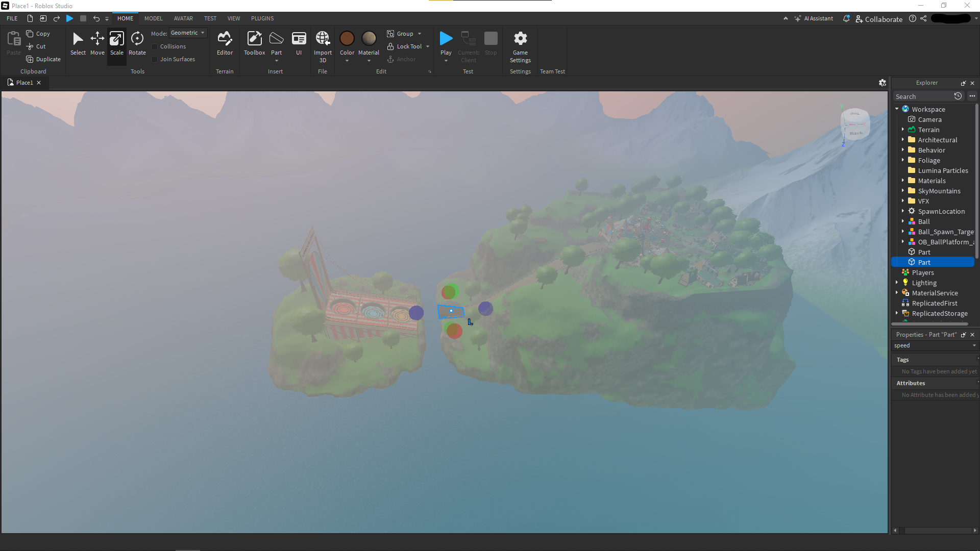Toggle the Collisions checkbox
This screenshot has width=980, height=551.
point(155,46)
